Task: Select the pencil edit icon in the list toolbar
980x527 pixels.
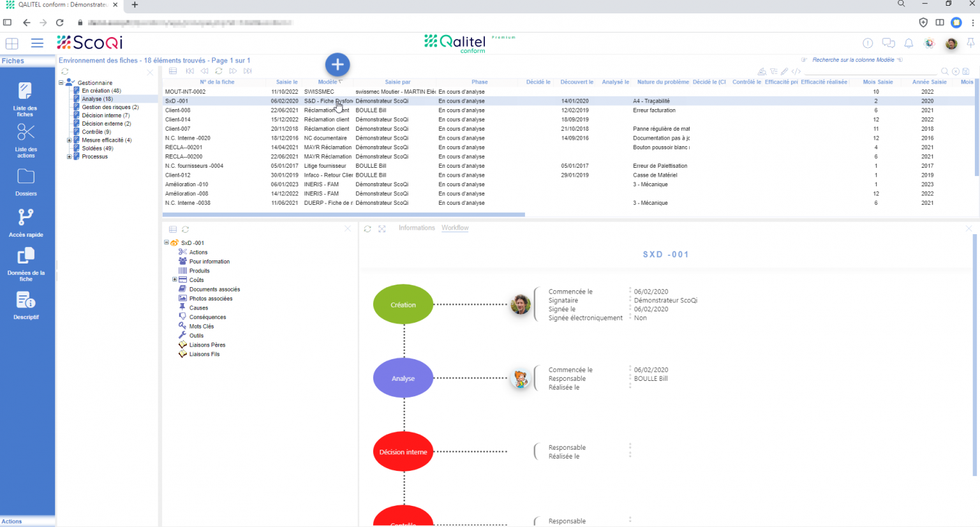Action: [x=785, y=72]
